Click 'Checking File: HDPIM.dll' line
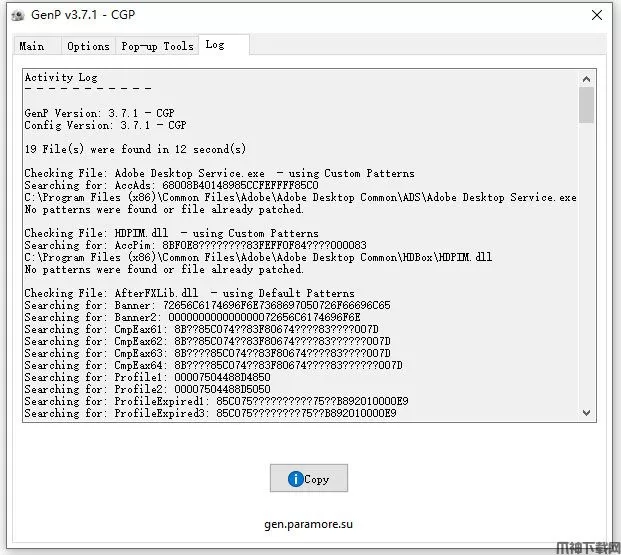Screen dimensions: 621x555 (171, 233)
